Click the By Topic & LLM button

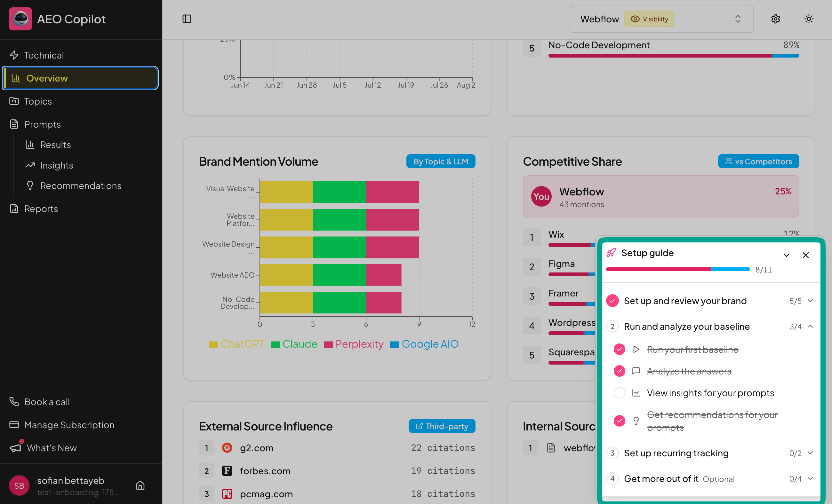441,161
